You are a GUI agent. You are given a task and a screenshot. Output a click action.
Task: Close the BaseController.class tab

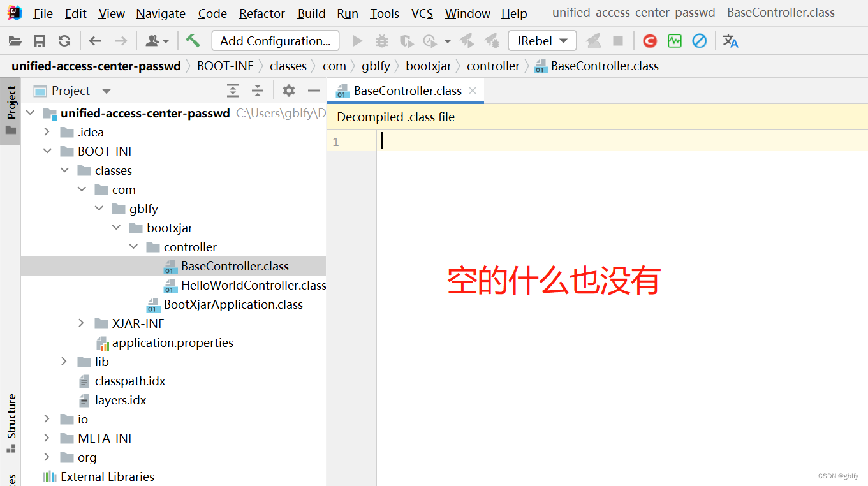coord(473,91)
